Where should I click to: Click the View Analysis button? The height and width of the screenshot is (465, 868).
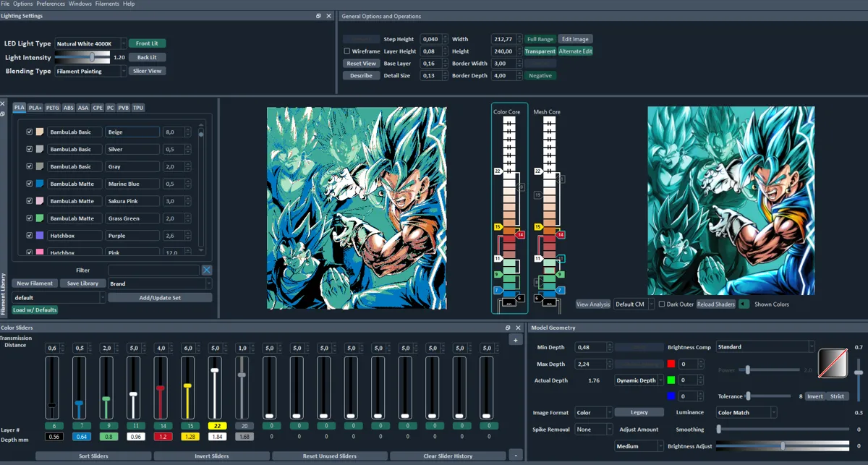tap(593, 304)
